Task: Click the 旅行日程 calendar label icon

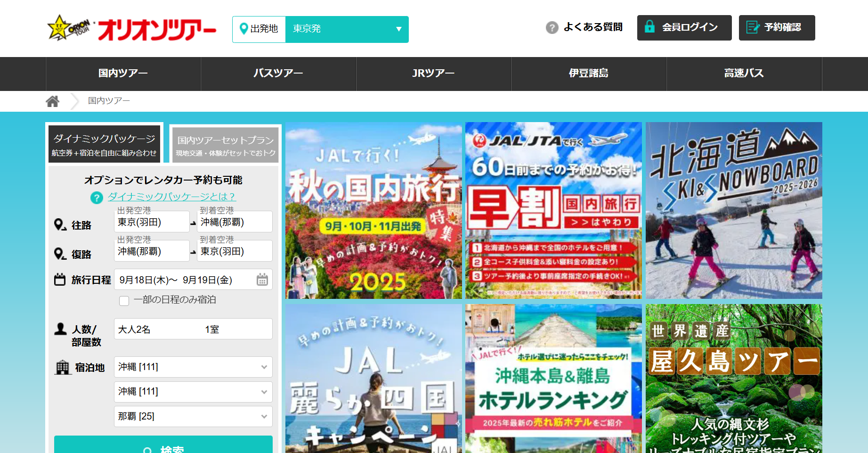Action: pyautogui.click(x=60, y=280)
